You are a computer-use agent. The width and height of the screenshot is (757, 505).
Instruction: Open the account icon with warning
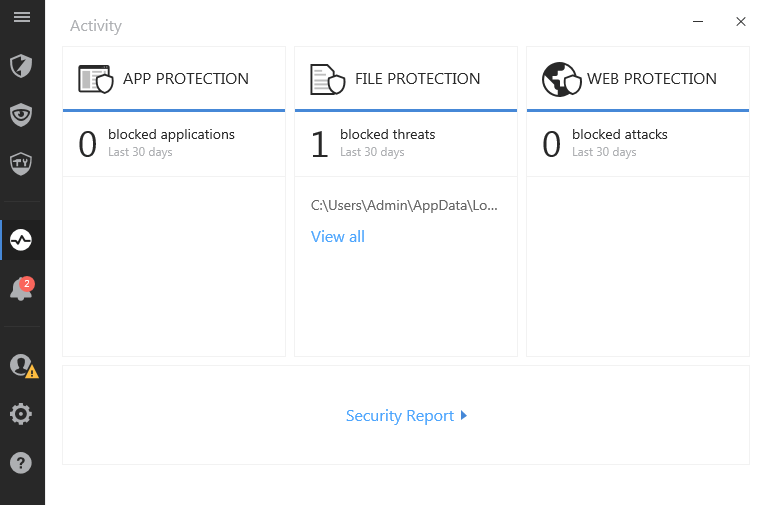tap(22, 366)
